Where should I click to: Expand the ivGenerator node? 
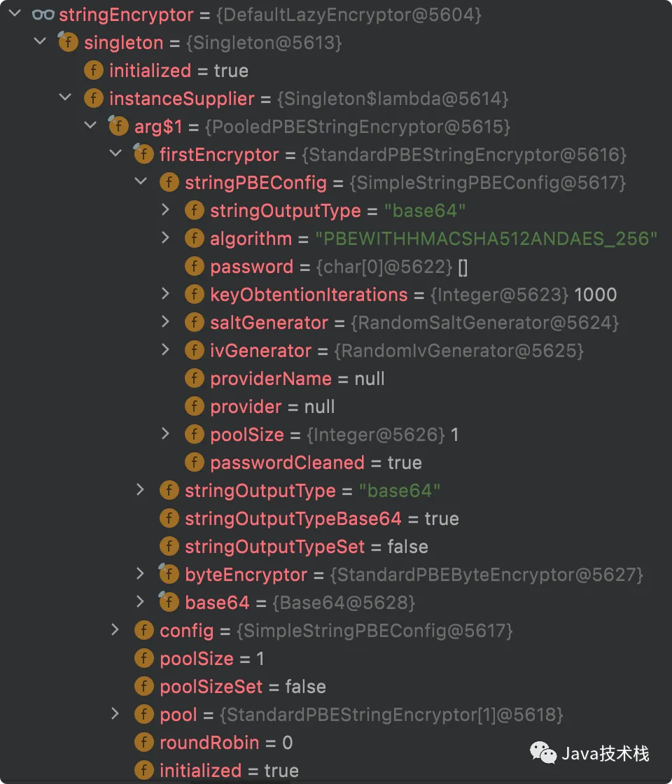pos(166,350)
